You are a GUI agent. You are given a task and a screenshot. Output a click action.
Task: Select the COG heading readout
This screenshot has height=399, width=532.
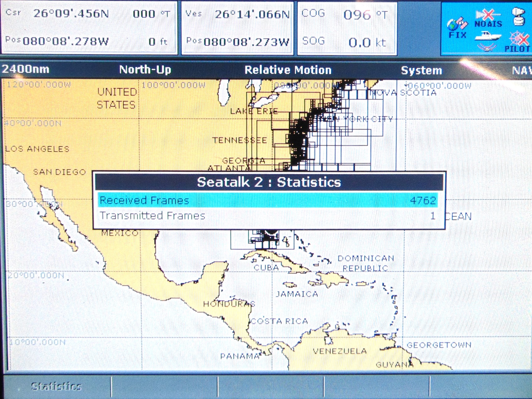coord(347,15)
